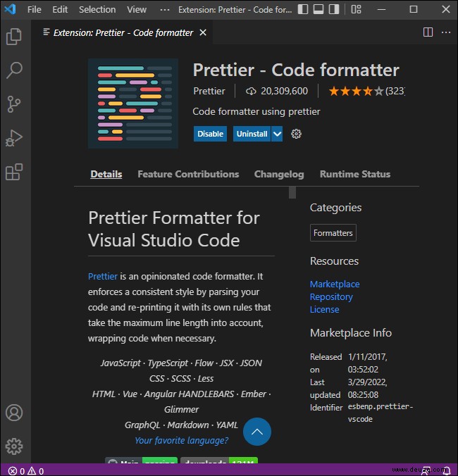458x476 pixels.
Task: Click the window title command center text
Action: click(x=235, y=10)
